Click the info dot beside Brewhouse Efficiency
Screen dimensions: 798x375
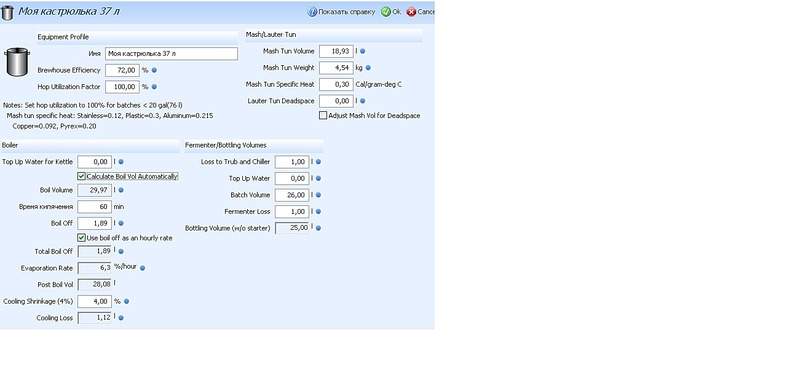[154, 70]
